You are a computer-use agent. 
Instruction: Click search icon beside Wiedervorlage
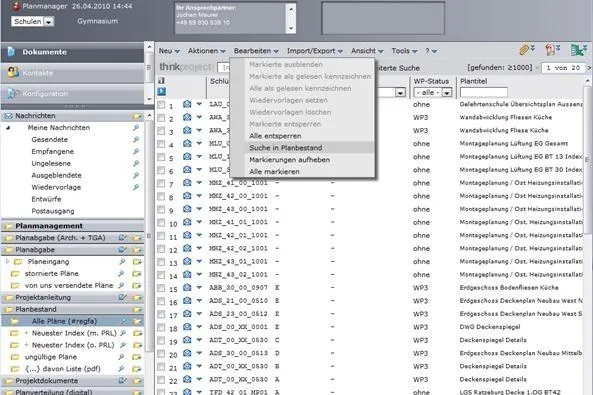[x=136, y=187]
